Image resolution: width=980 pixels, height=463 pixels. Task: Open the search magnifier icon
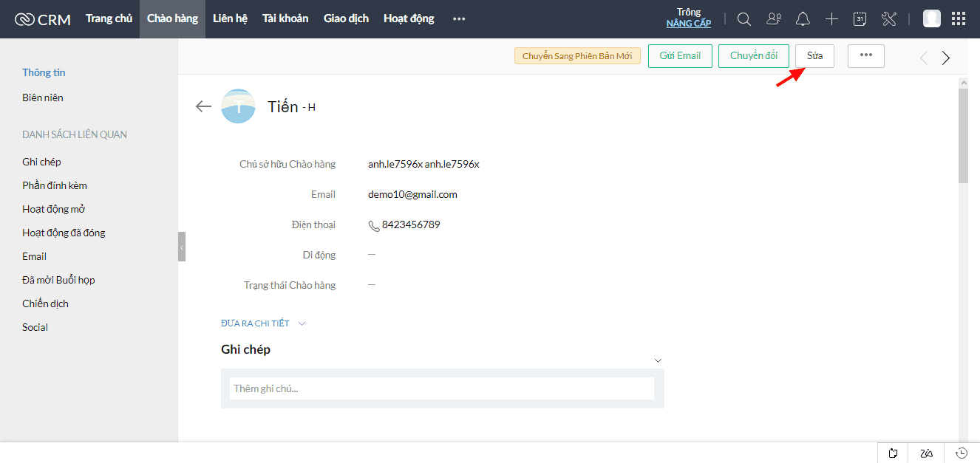(744, 19)
